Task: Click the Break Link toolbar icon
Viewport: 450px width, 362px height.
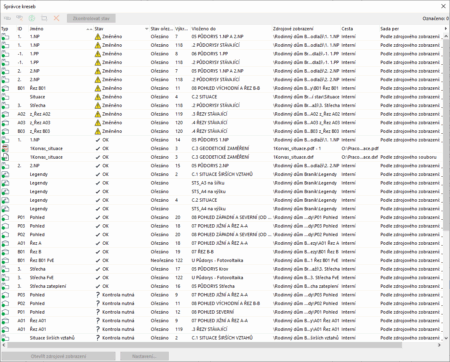Action: pyautogui.click(x=44, y=18)
